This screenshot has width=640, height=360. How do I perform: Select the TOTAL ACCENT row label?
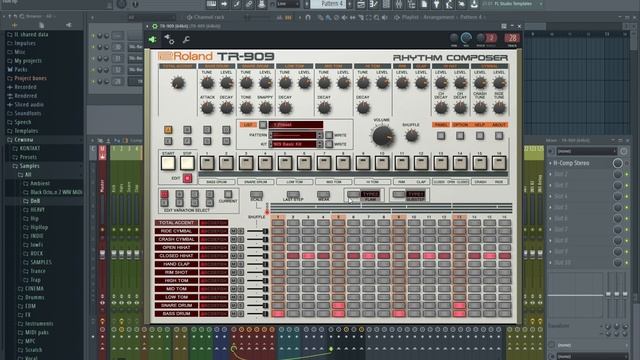(176, 223)
